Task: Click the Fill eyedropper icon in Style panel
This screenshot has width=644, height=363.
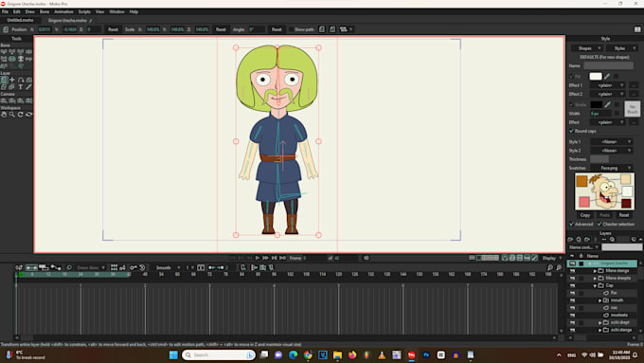Action: click(607, 76)
